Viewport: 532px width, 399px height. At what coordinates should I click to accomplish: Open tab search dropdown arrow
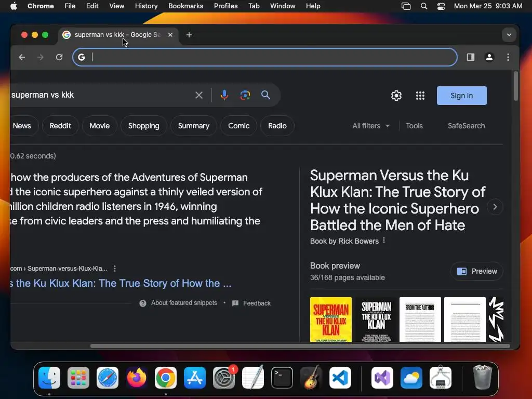click(509, 35)
